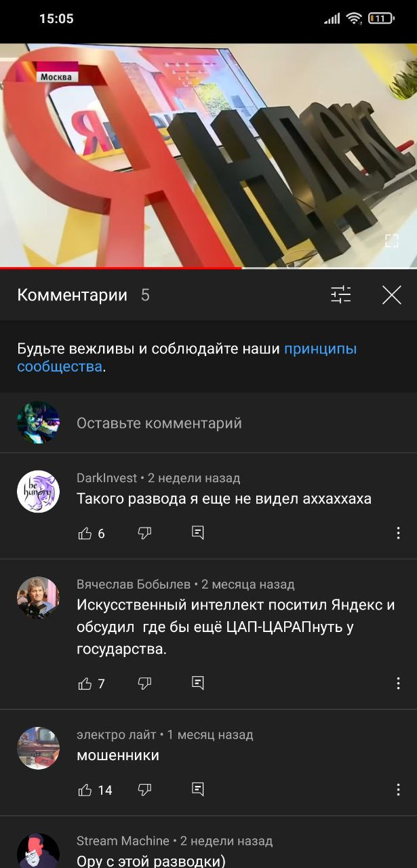The image size is (417, 868).
Task: Reply to Вячеслав Бобылев's comment
Action: pos(198,683)
